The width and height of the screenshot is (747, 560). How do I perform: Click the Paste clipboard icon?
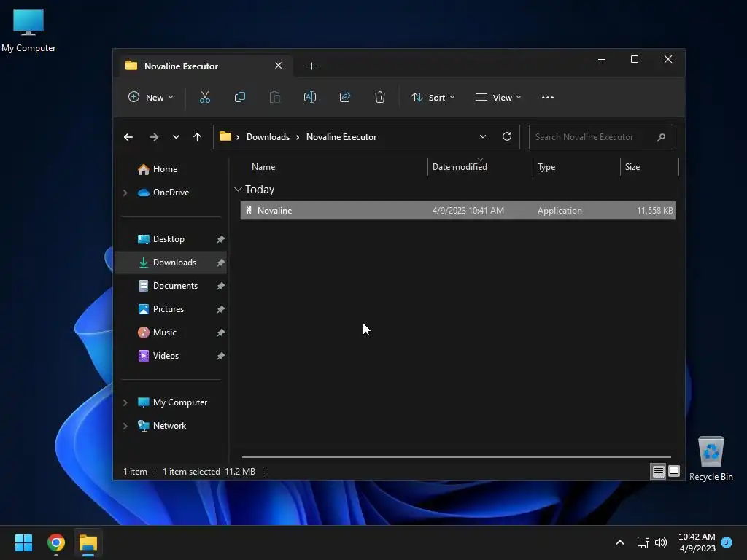[275, 97]
